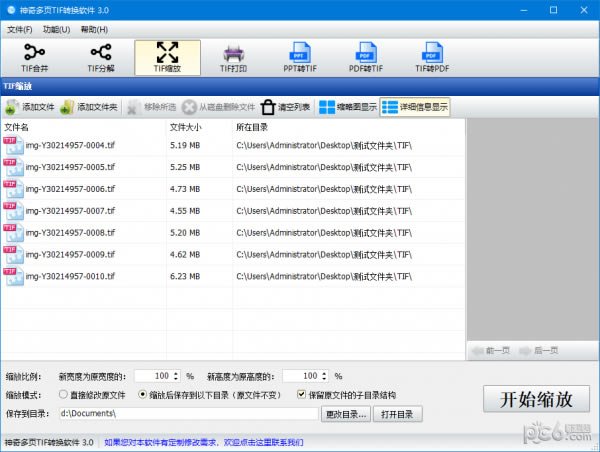Click TIF icon of img-Y30214957-0004.tif

tap(13, 145)
